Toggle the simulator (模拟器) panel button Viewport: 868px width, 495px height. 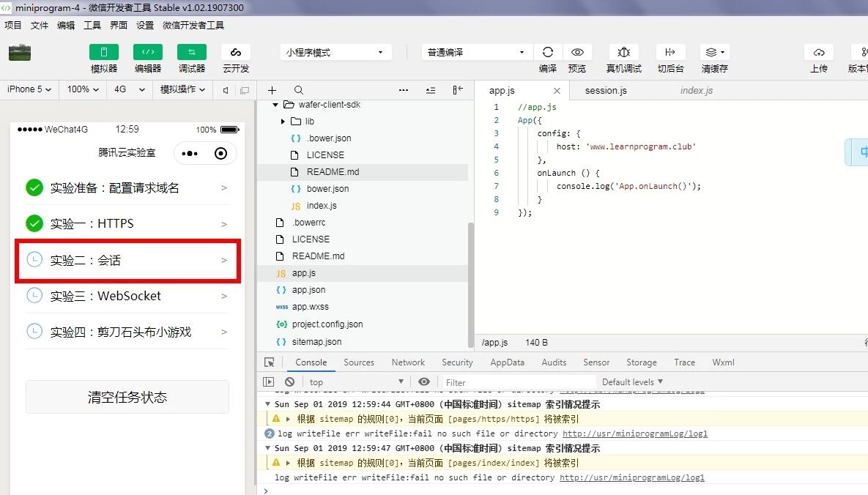tap(103, 52)
